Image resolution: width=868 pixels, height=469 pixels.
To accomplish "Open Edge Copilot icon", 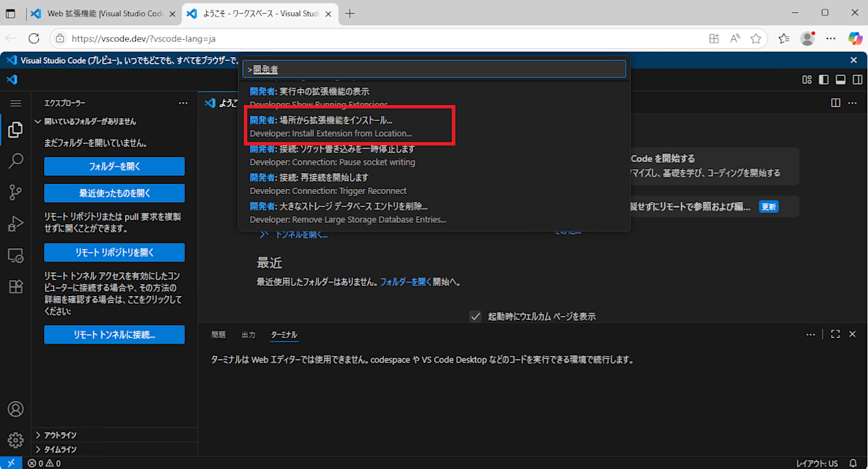I will (856, 38).
